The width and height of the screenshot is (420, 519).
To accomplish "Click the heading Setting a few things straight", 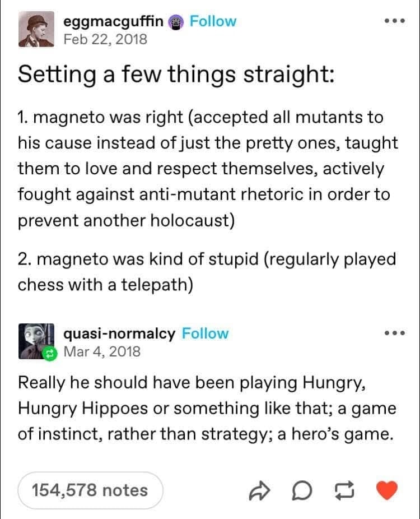I will [176, 74].
